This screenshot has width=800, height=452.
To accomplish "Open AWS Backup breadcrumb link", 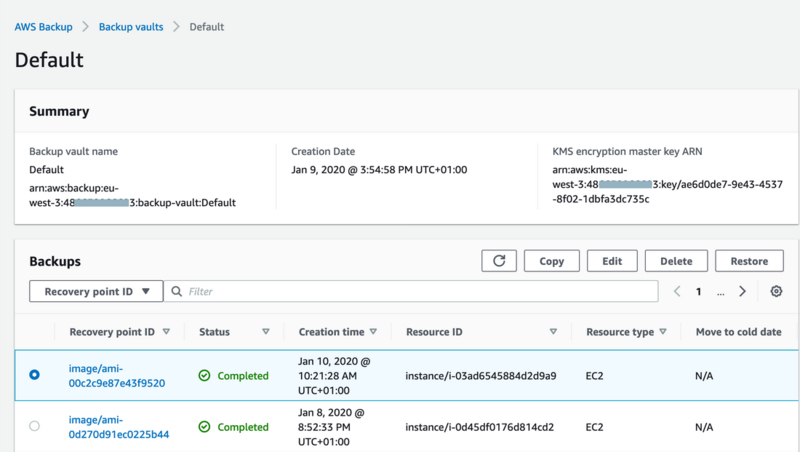I will click(43, 27).
